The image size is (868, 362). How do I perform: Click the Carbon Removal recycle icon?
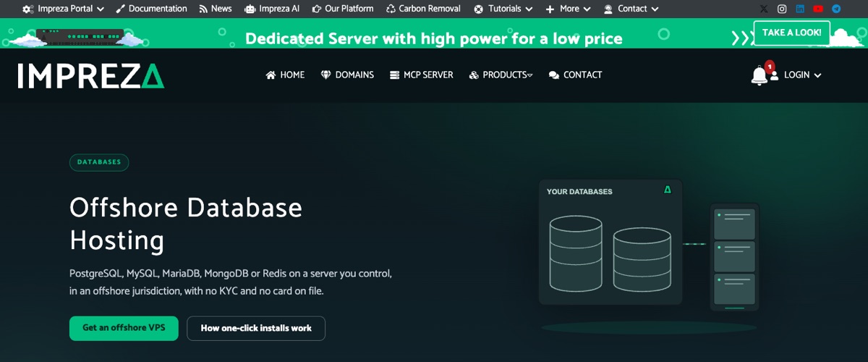pyautogui.click(x=391, y=9)
